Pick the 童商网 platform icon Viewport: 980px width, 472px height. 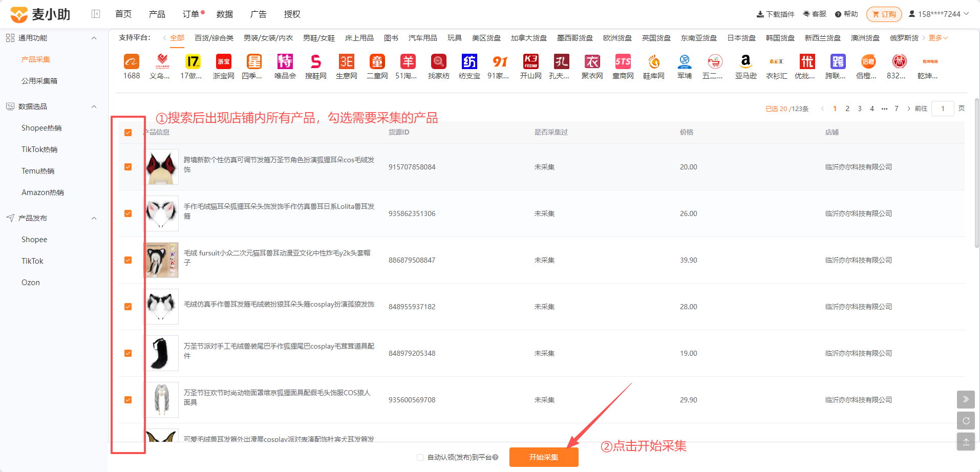pyautogui.click(x=623, y=62)
